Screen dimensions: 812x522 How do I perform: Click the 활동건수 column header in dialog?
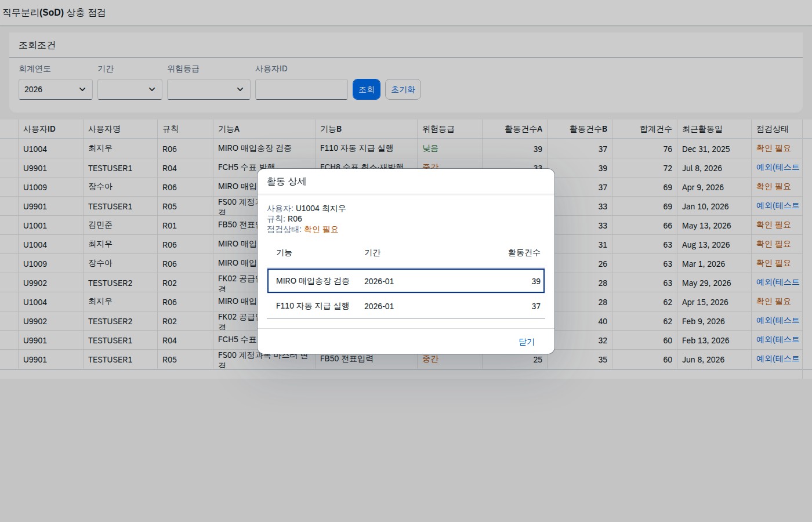click(x=524, y=252)
